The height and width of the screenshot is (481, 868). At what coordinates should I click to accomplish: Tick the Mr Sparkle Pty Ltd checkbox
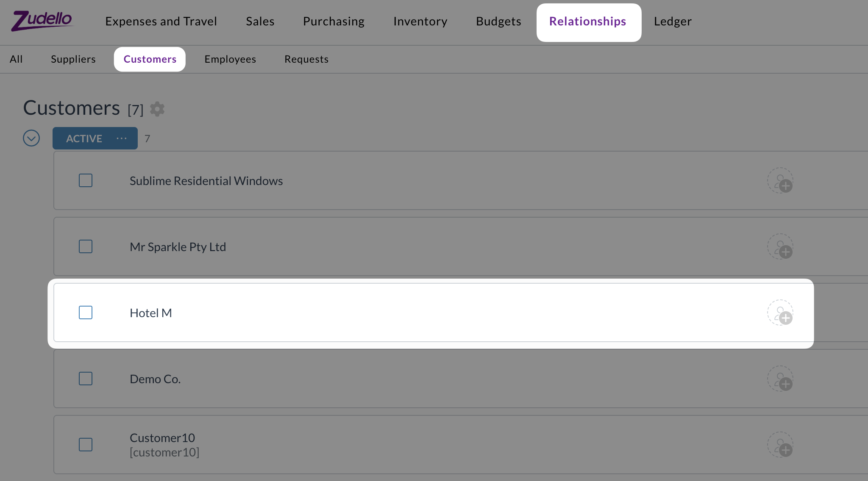[x=86, y=246]
